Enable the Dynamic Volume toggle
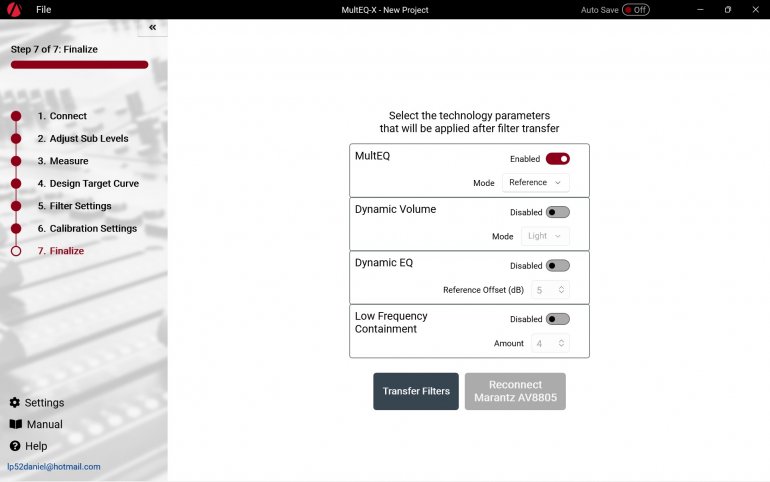Screen dimensions: 770x482 click(557, 212)
